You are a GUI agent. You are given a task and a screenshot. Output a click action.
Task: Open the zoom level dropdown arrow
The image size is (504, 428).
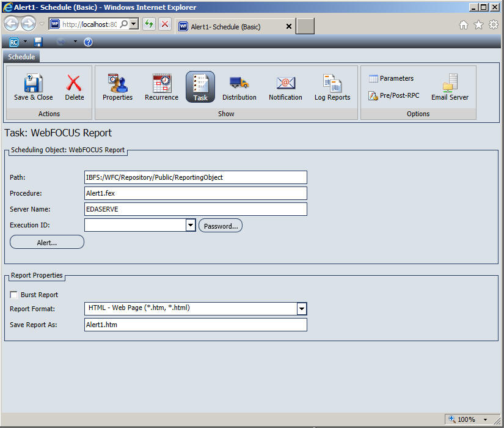tap(485, 419)
